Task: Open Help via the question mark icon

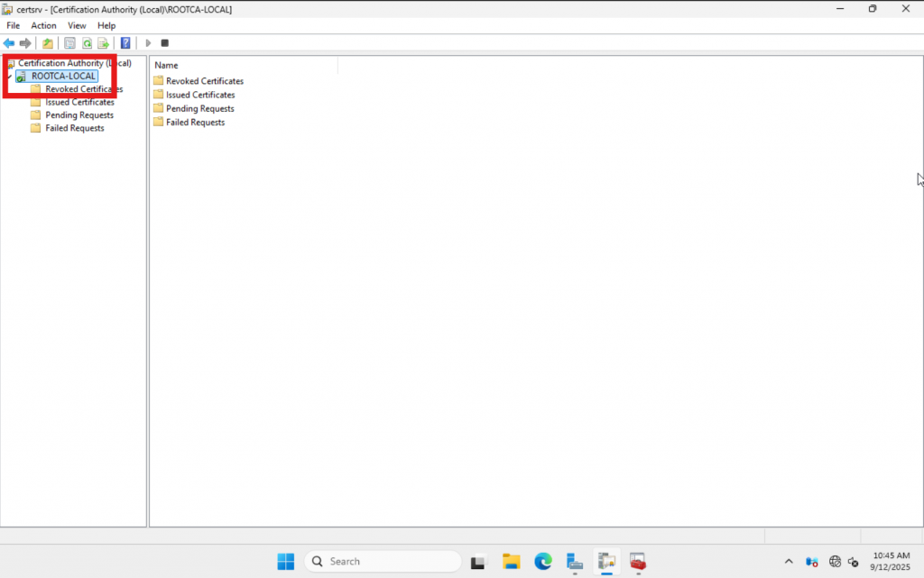Action: click(x=125, y=43)
